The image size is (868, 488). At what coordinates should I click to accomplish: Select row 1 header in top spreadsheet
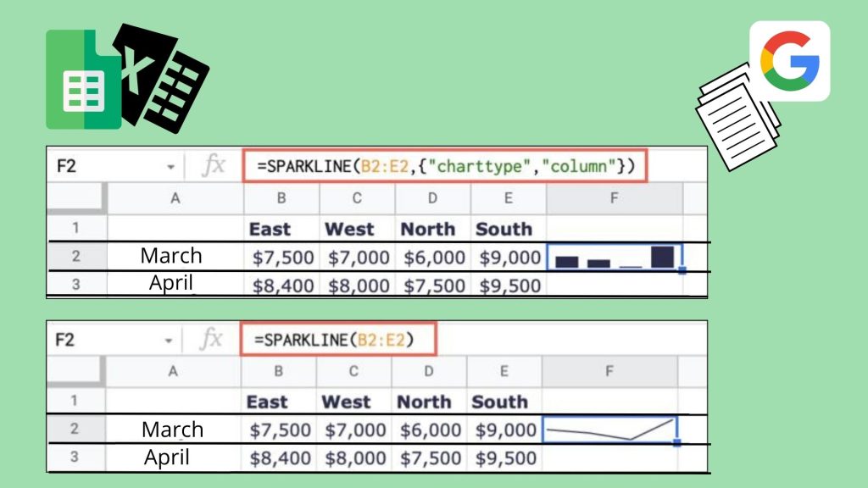76,228
